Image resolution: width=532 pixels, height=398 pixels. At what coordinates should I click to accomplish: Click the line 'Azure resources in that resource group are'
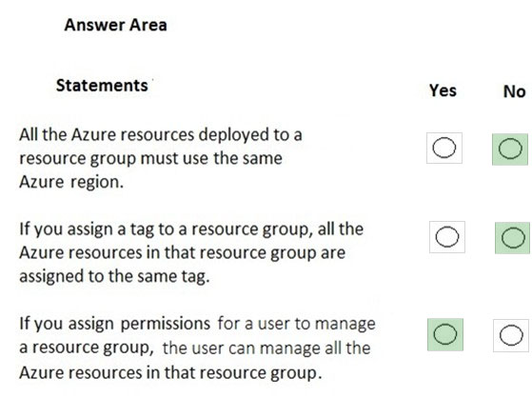pos(182,253)
